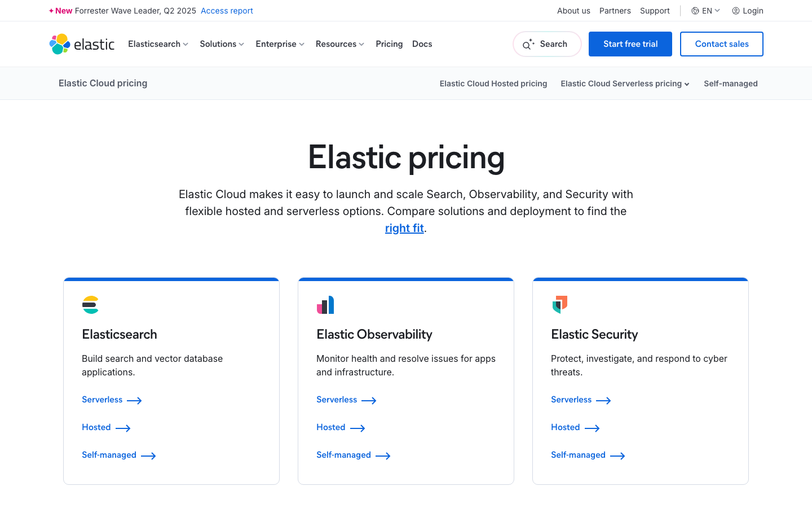Expand the Enterprise nav menu
The height and width of the screenshot is (508, 812).
click(280, 44)
